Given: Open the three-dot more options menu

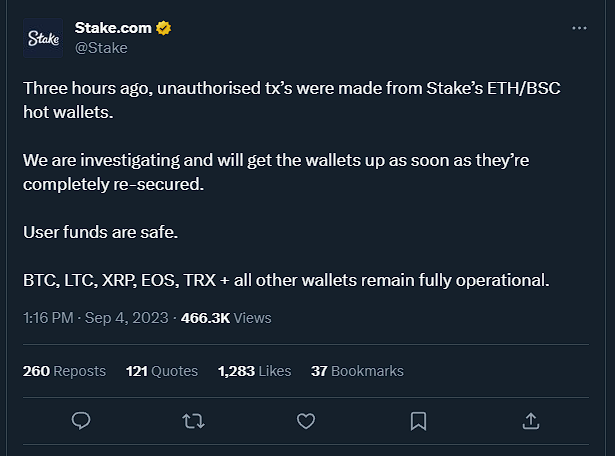Looking at the screenshot, I should pyautogui.click(x=579, y=28).
